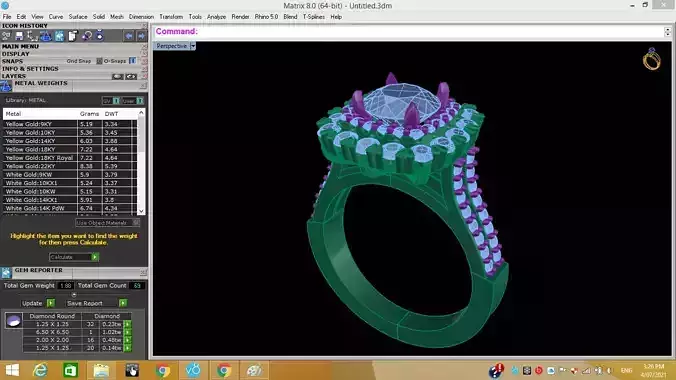Viewport: 676px width, 380px height.
Task: Open the Transform menu
Action: pyautogui.click(x=171, y=17)
